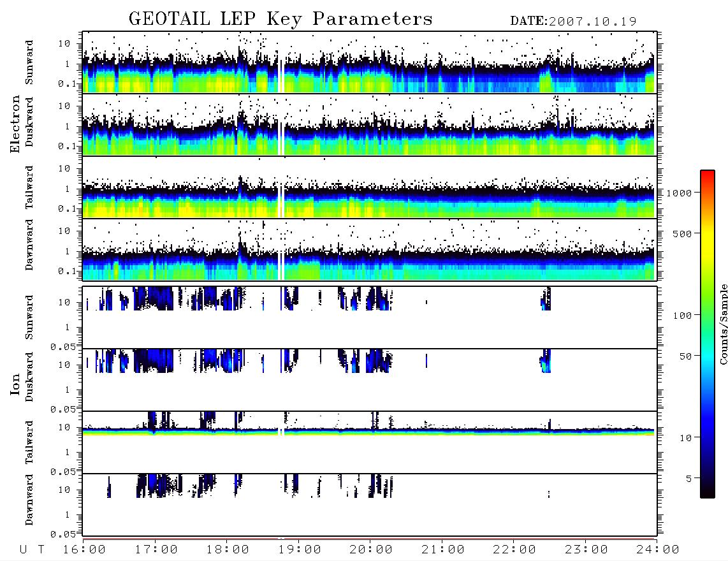Click the Ion Sunward burst near 22:30
This screenshot has height=561, width=728.
click(546, 298)
